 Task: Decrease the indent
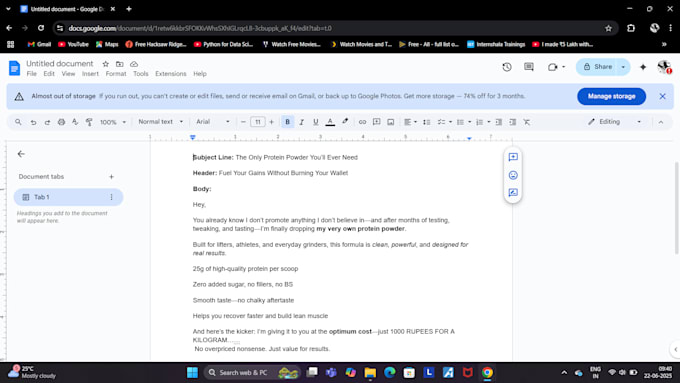click(499, 122)
